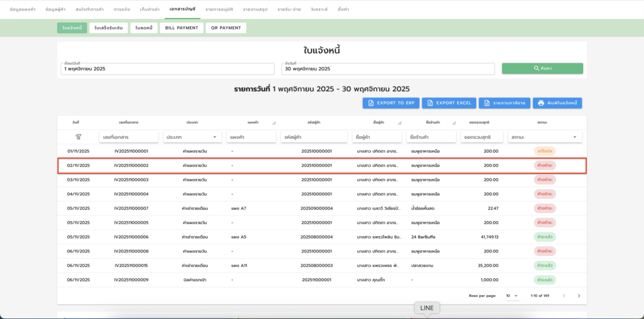Screen dimensions: 644x319
Task: Open the รายงานสรุป menu
Action: pyautogui.click(x=255, y=10)
